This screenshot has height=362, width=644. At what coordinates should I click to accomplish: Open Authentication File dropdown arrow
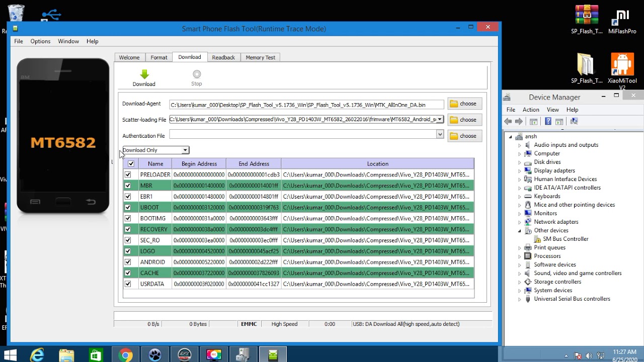pyautogui.click(x=440, y=134)
